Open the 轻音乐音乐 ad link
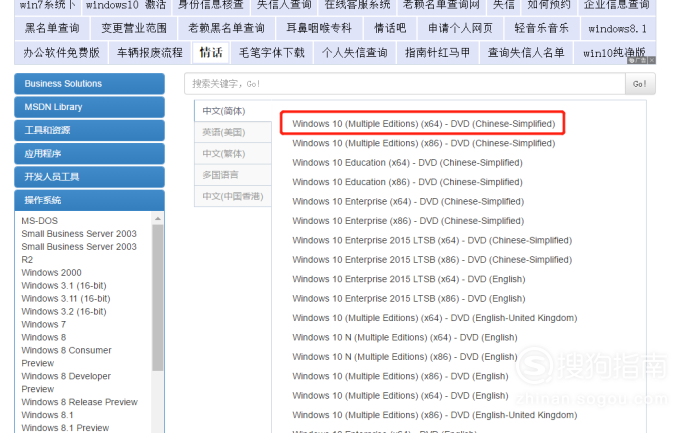Viewport: 692px width, 433px height. coord(542,29)
